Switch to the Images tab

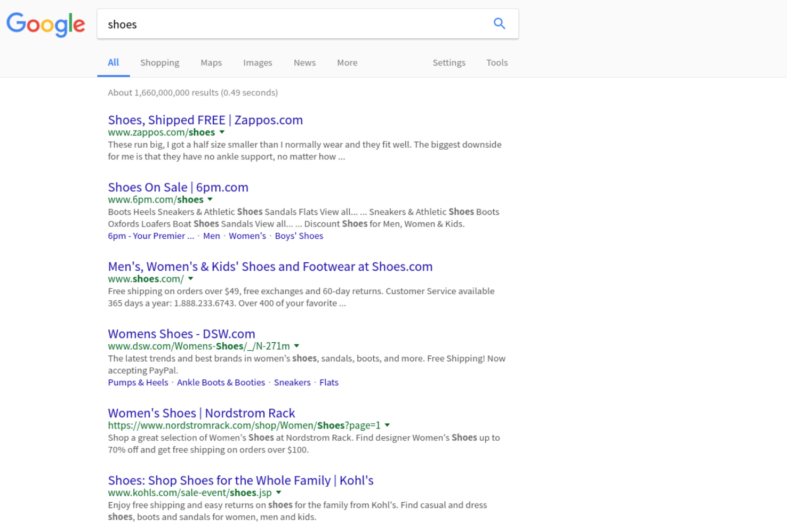pyautogui.click(x=258, y=62)
